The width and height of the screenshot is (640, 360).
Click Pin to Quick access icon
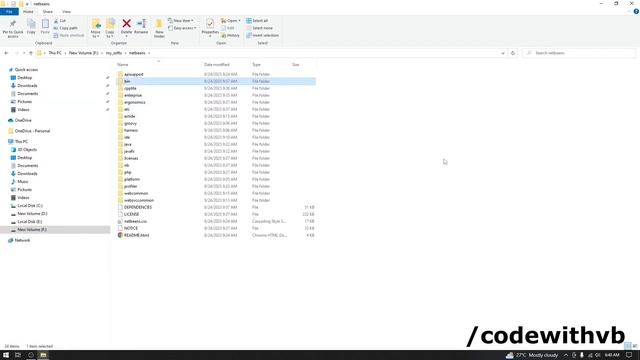pyautogui.click(x=13, y=28)
